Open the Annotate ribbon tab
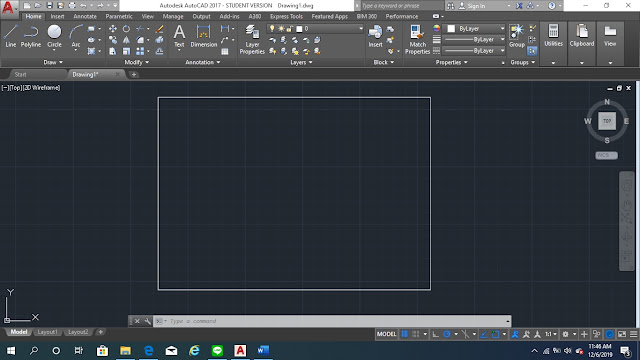640x360 pixels. coord(85,16)
